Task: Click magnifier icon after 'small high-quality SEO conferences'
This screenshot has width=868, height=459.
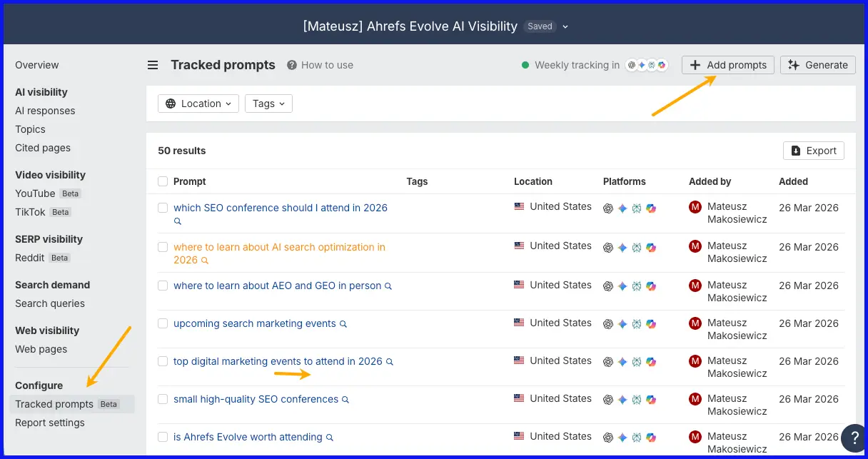Action: 345,400
